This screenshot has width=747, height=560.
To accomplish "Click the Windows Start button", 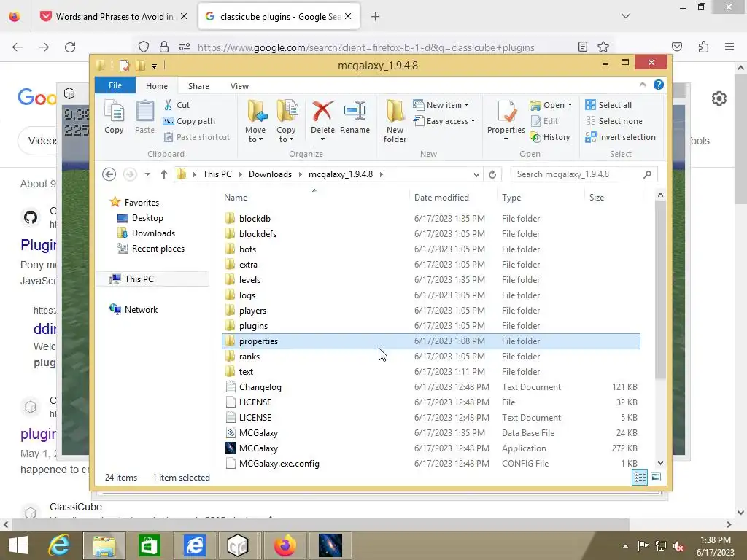I will [x=18, y=545].
